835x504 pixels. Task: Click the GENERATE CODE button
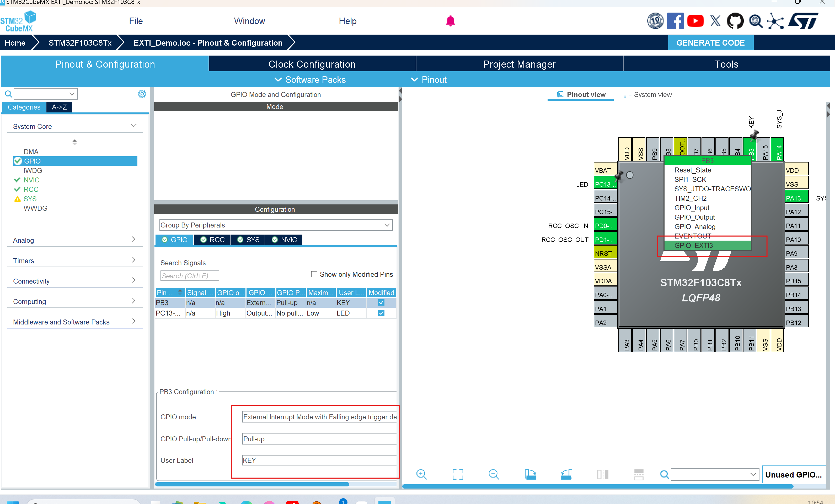(710, 43)
